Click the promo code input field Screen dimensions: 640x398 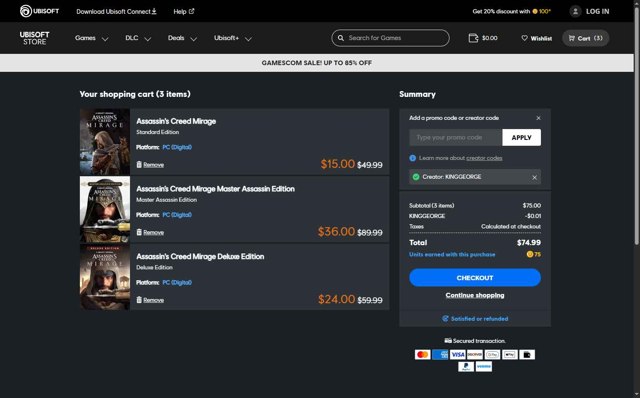click(x=456, y=138)
